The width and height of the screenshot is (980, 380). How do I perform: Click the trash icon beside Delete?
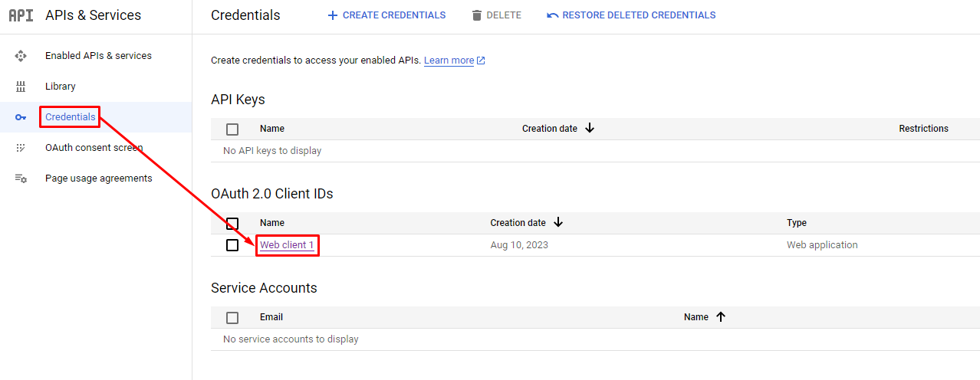pyautogui.click(x=477, y=15)
